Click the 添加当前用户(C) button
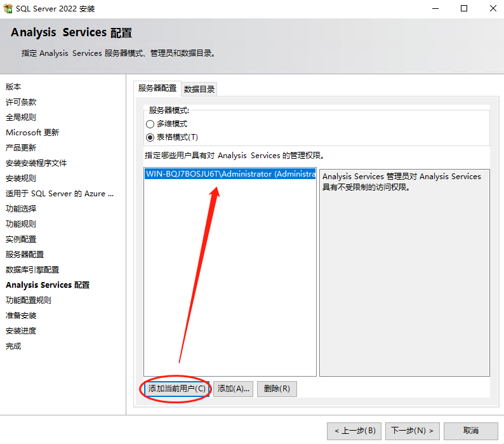This screenshot has height=444, width=504. pyautogui.click(x=177, y=389)
